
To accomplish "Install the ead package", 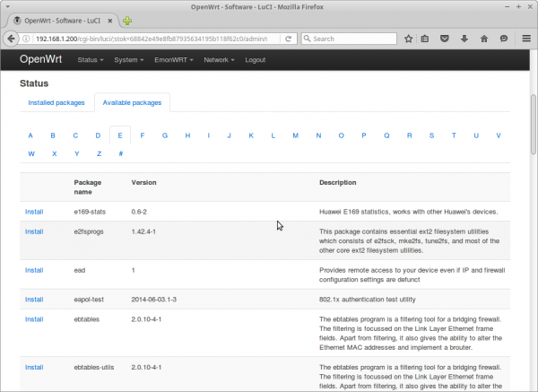I will (x=34, y=271).
